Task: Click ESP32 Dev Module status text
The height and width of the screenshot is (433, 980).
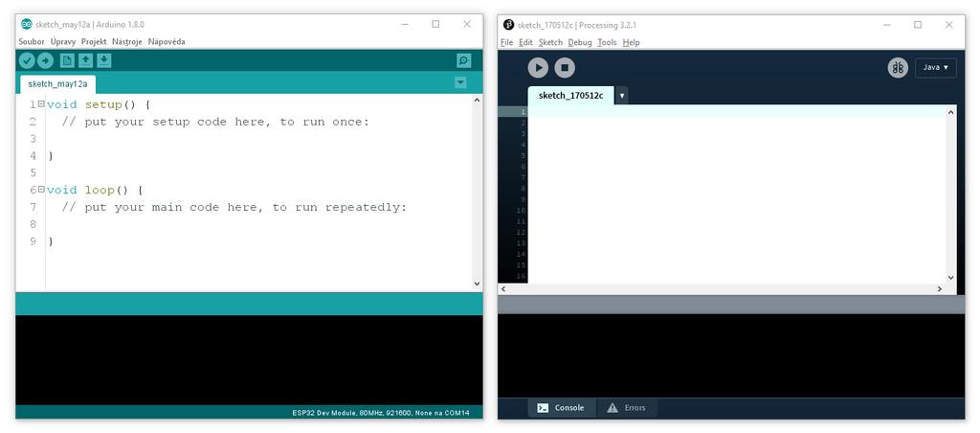Action: tap(379, 413)
